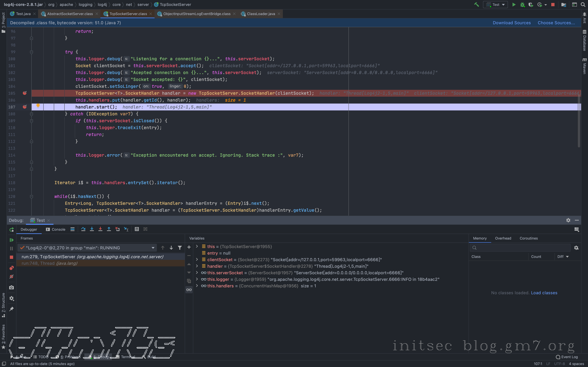Click the camera thread dump icon
588x367 pixels.
pos(11,287)
